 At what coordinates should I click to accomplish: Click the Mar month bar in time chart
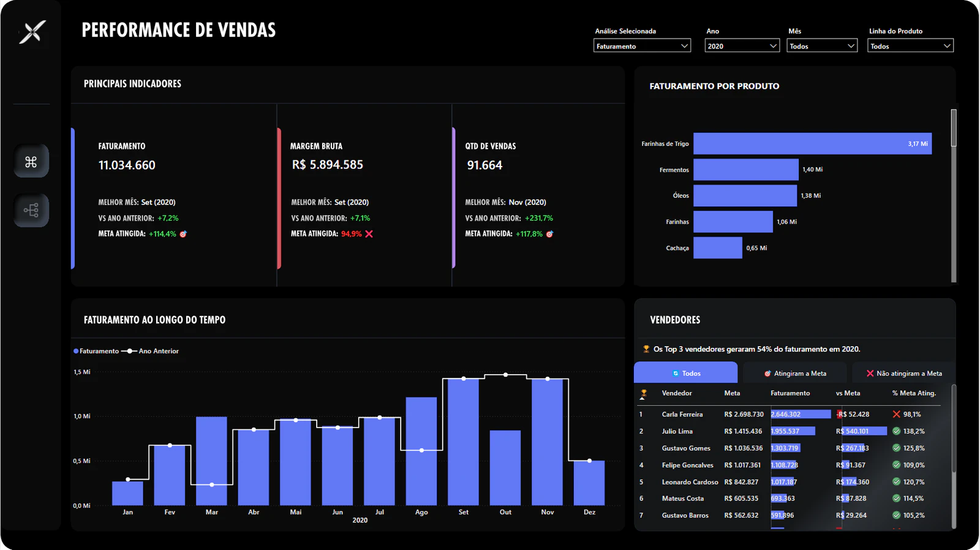[211, 461]
